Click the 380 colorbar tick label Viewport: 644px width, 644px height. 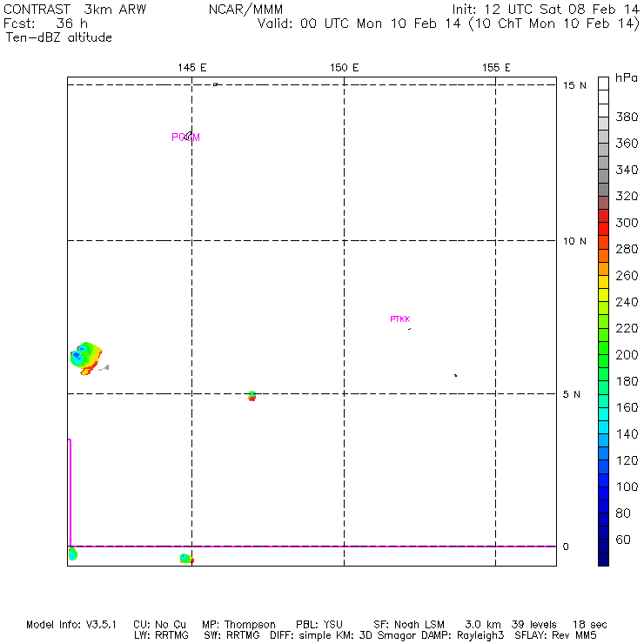[x=627, y=117]
